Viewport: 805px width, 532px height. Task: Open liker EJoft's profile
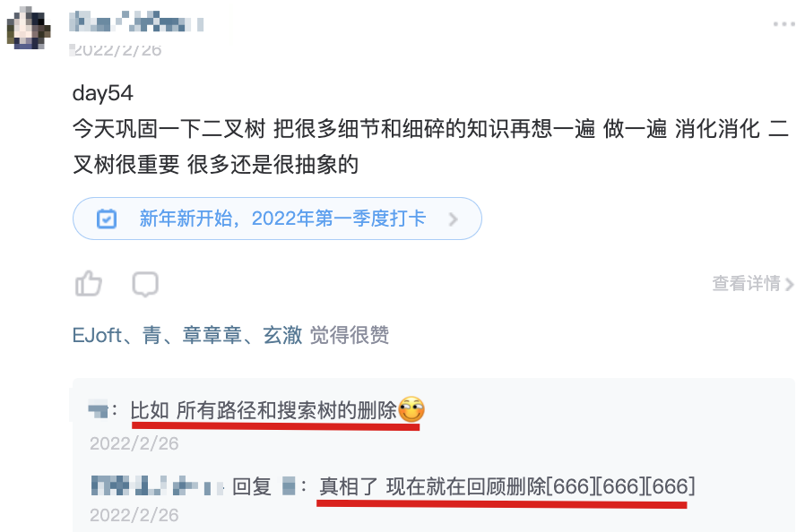tap(97, 336)
